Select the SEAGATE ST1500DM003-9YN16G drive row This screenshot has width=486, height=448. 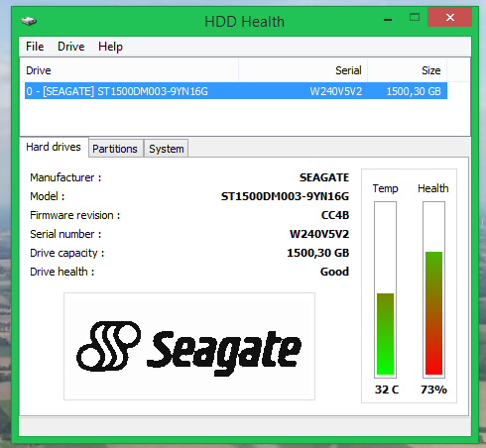(x=236, y=91)
